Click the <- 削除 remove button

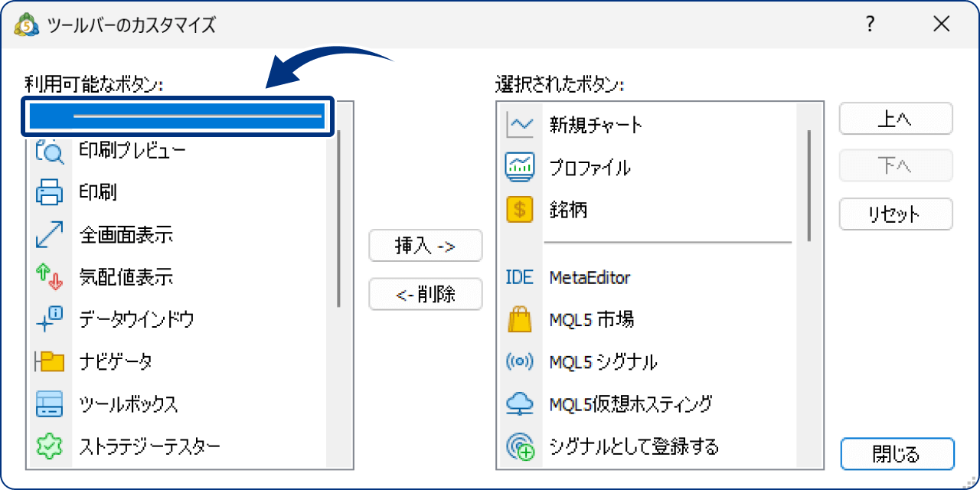click(426, 294)
